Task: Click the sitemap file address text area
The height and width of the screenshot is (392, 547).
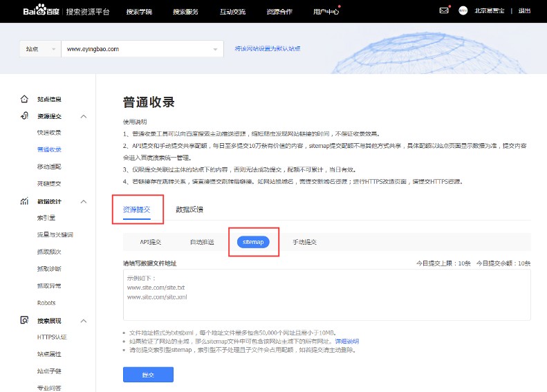Action: (326, 295)
